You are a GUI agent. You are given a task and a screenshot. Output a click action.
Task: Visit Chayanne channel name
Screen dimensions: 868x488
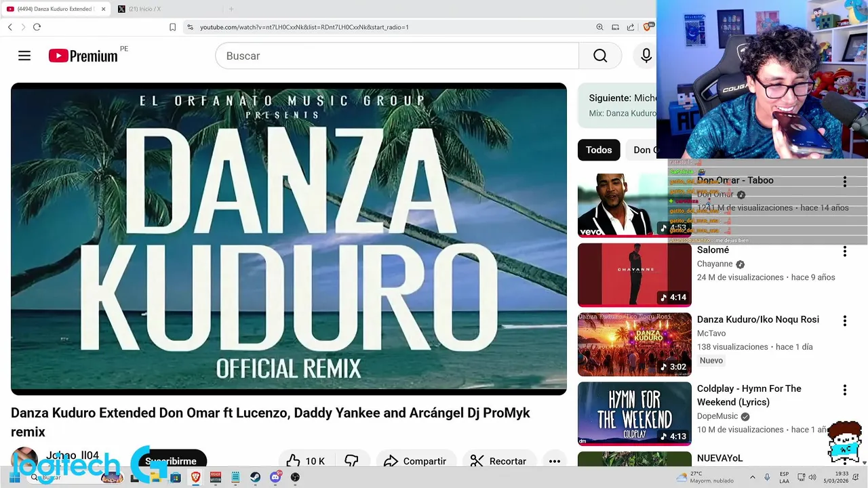(715, 264)
